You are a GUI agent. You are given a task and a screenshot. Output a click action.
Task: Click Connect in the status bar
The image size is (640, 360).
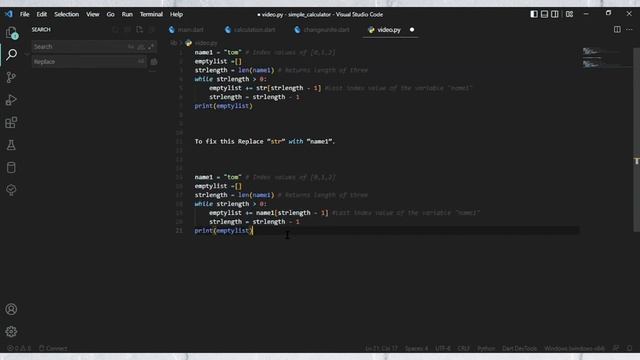pos(53,348)
